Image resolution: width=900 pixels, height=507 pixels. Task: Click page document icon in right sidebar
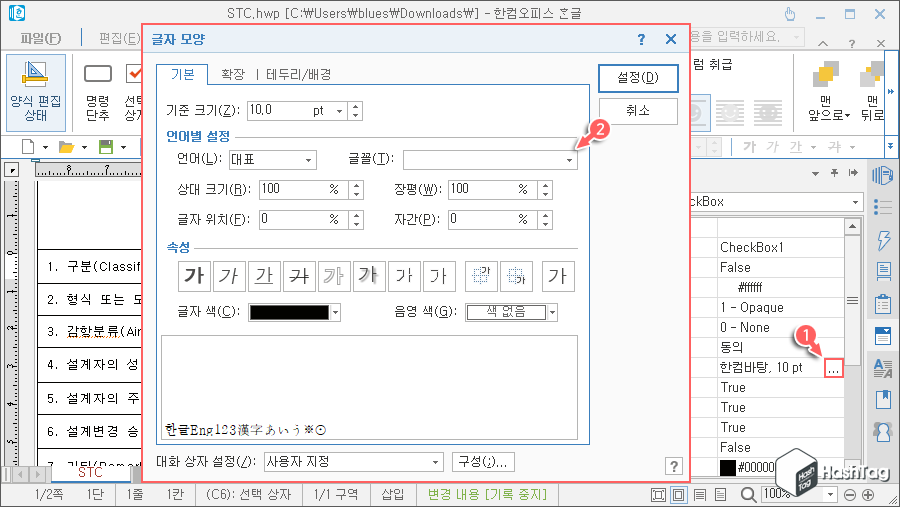883,272
